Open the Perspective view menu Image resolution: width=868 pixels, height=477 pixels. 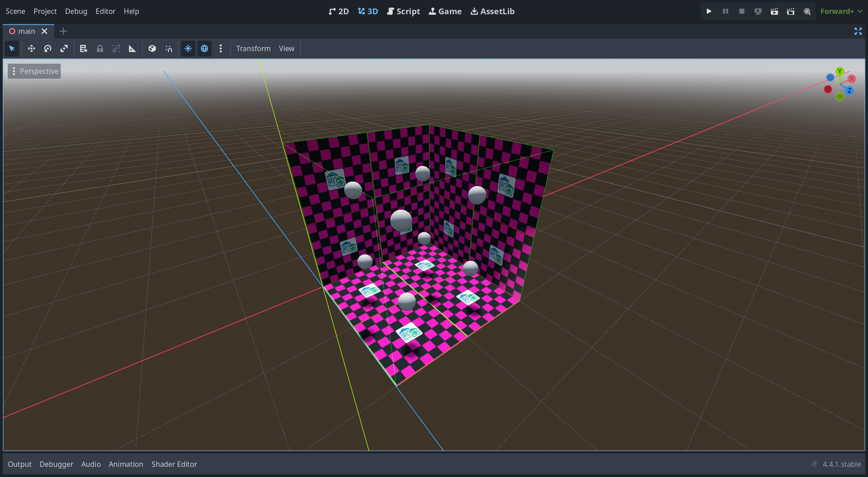click(34, 71)
